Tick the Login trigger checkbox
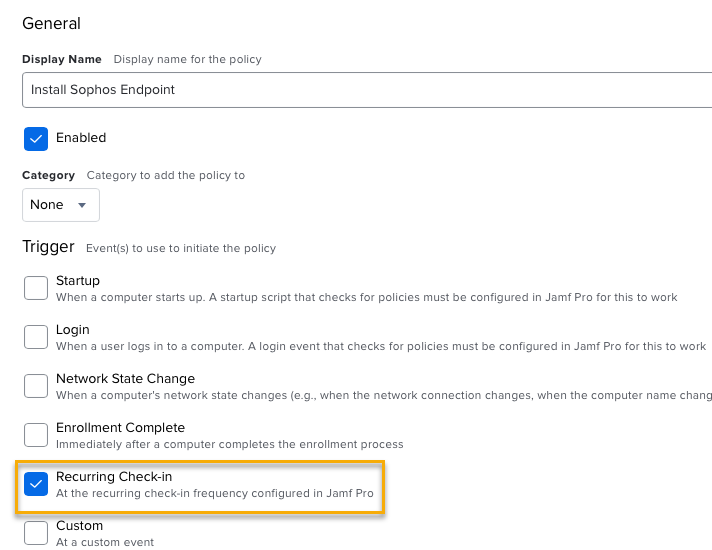Viewport: 712px width, 550px height. pyautogui.click(x=36, y=337)
